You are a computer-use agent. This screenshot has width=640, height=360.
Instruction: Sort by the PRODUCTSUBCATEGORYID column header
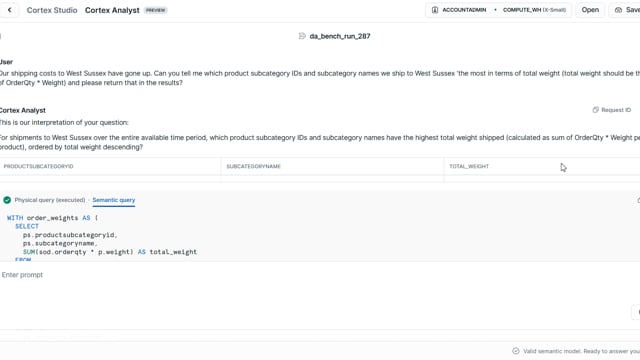[38, 166]
